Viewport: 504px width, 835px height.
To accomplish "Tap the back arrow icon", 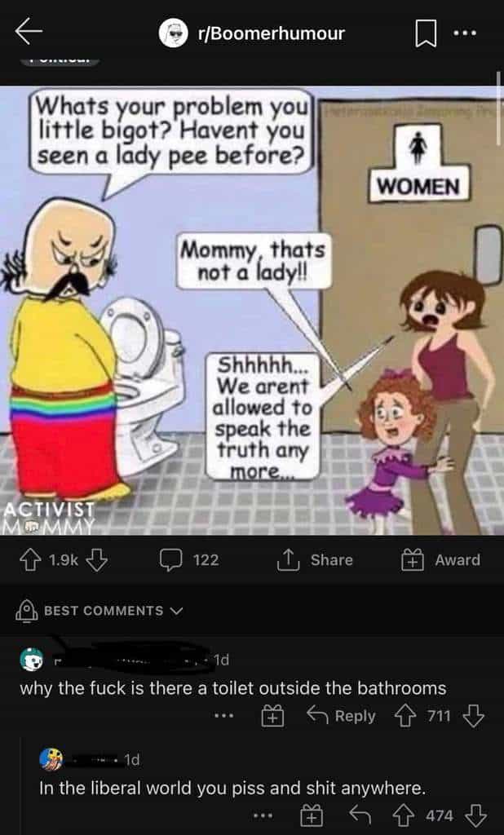I will (29, 33).
